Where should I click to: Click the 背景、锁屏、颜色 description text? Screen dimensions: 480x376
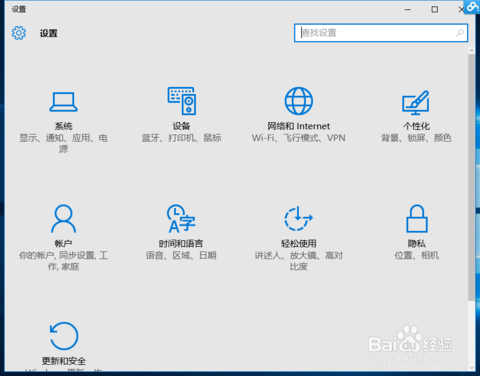[416, 138]
